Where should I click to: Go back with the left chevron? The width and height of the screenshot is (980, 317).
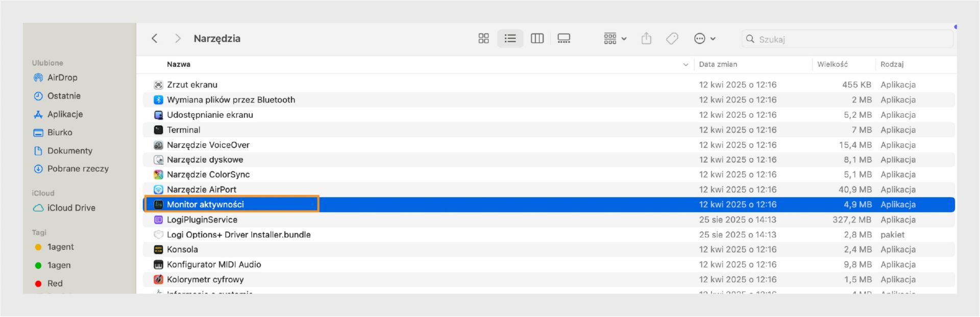(x=155, y=39)
